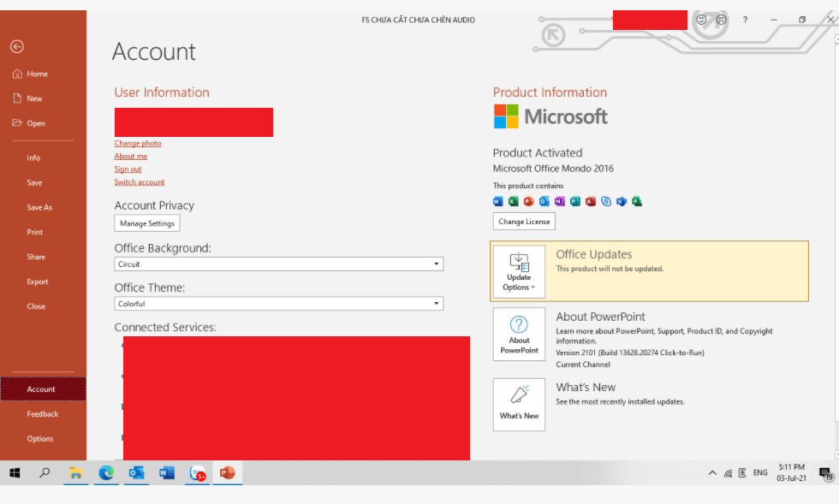Click the Project product icon

(x=637, y=201)
